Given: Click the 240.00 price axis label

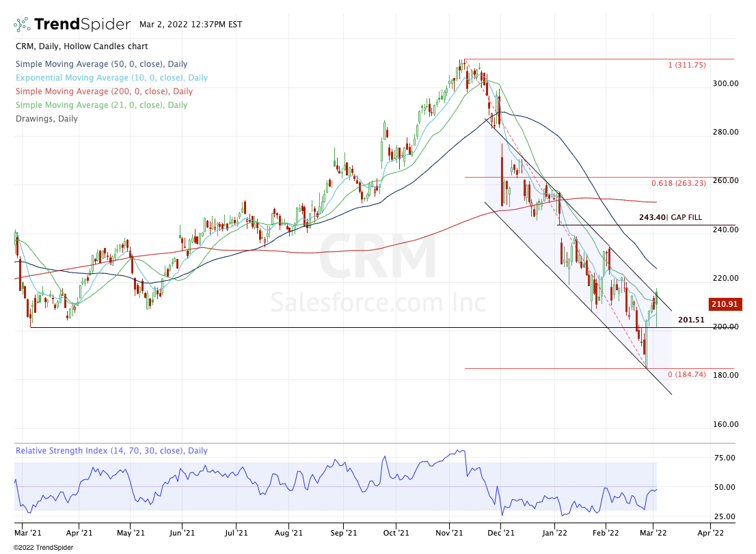Looking at the screenshot, I should click(726, 230).
